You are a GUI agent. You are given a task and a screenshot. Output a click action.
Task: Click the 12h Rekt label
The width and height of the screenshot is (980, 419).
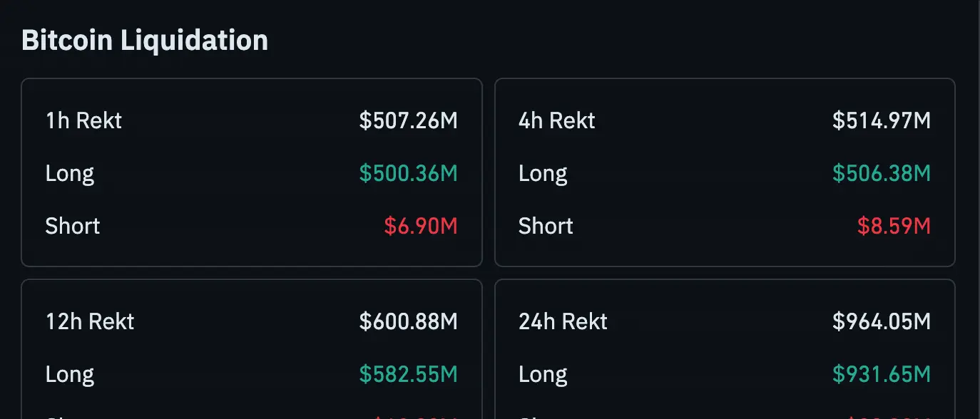pyautogui.click(x=90, y=322)
